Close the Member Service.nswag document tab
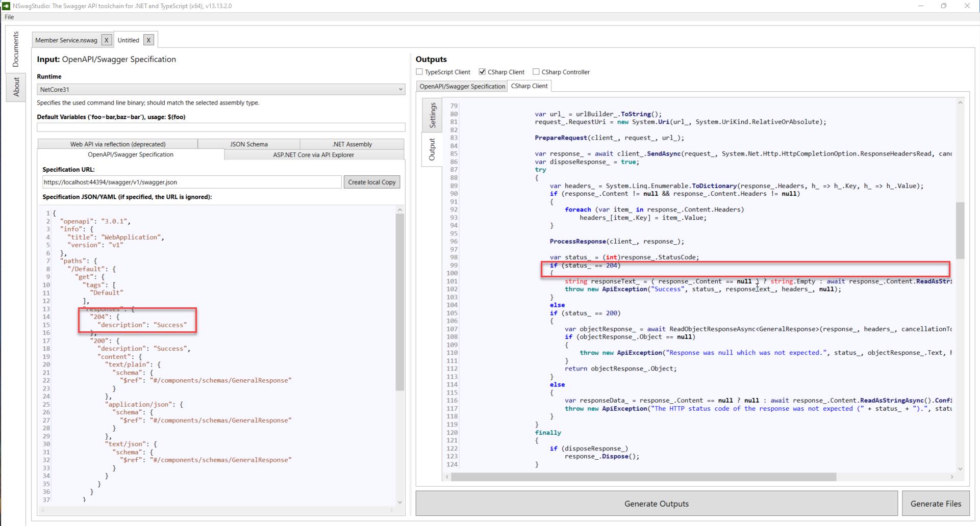The width and height of the screenshot is (980, 526). click(106, 40)
